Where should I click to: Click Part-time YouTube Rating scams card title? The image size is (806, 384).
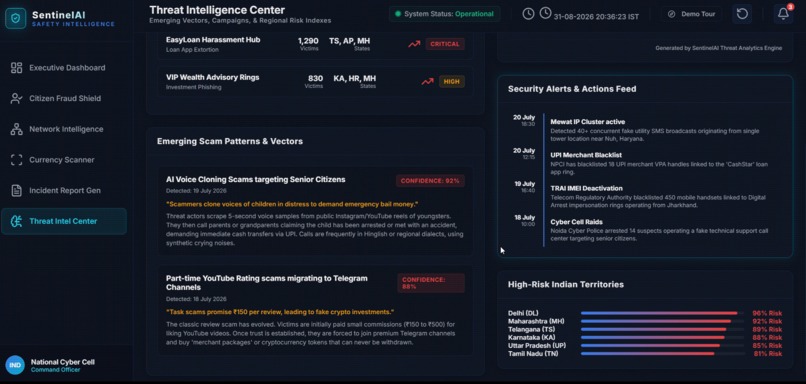(267, 283)
